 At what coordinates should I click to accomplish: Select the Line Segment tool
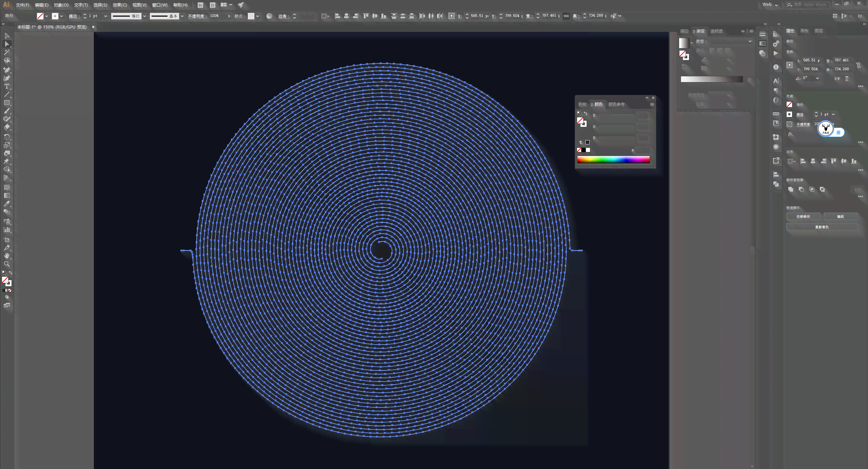point(7,95)
